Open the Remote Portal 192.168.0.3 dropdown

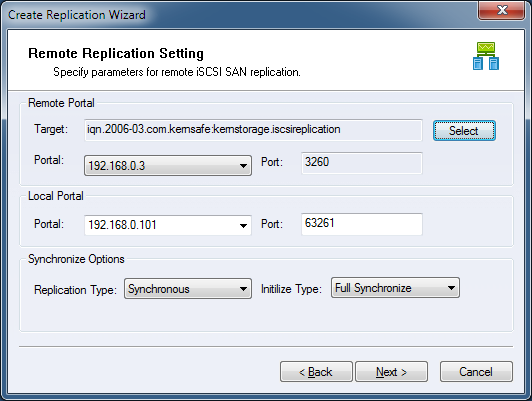click(x=168, y=166)
